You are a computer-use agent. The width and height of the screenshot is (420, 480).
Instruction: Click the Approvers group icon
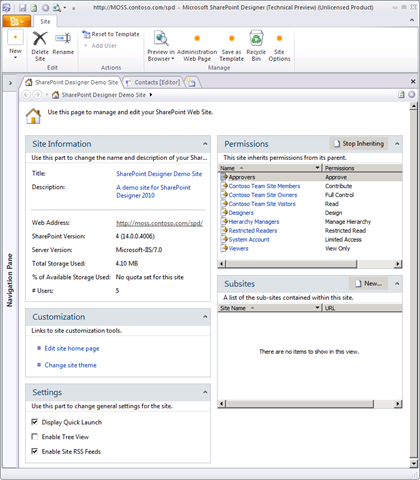pyautogui.click(x=224, y=177)
